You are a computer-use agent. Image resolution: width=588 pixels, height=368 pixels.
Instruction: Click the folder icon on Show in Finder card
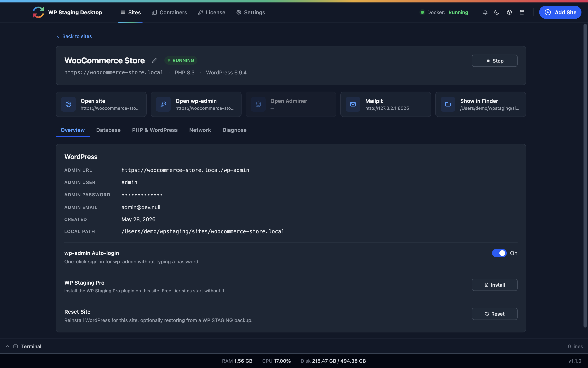tap(448, 104)
